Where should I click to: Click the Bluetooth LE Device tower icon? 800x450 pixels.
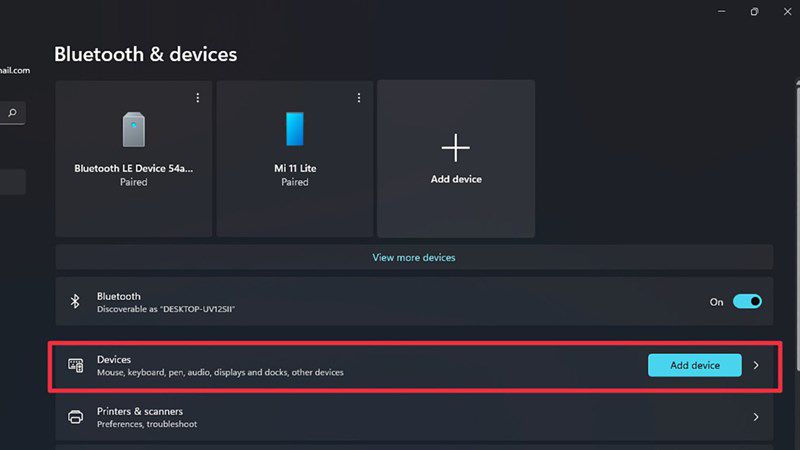click(x=134, y=130)
